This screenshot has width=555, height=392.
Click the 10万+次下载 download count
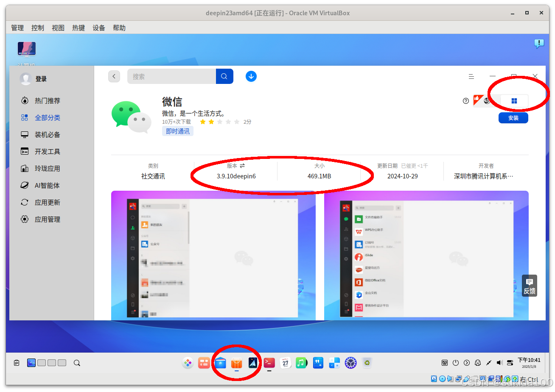[x=177, y=122]
